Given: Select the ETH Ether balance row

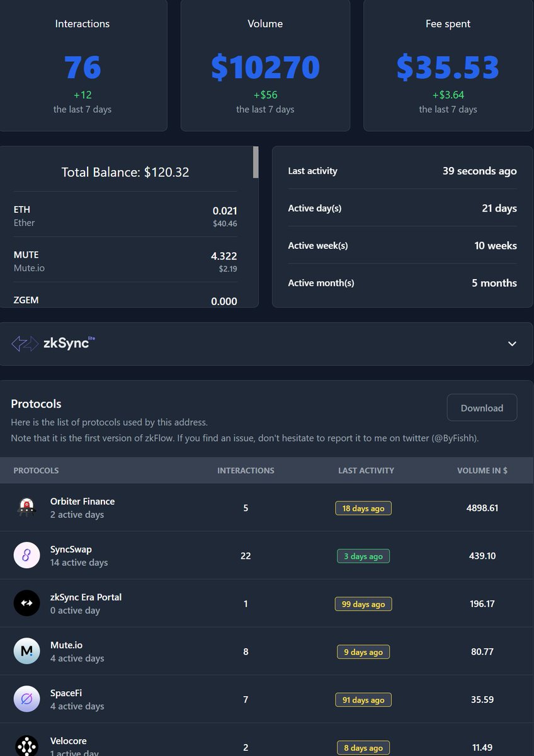Looking at the screenshot, I should [125, 215].
